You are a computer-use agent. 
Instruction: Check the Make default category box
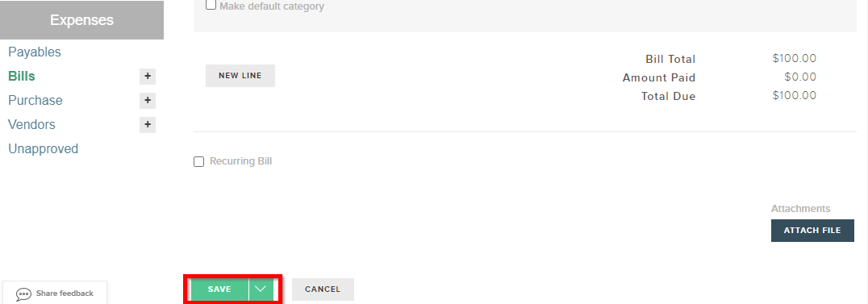coord(211,5)
